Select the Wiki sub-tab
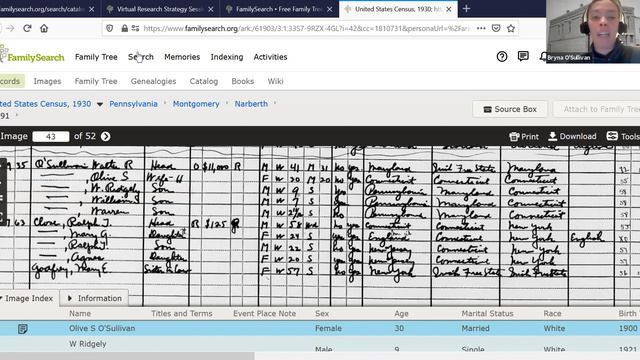Screen dimensions: 640x360 [x=276, y=81]
